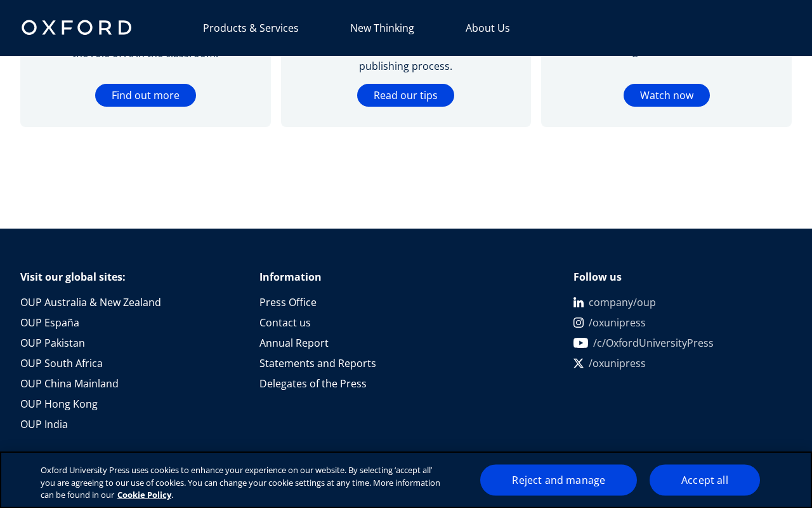Expand the About Us menu
The width and height of the screenshot is (812, 508).
[x=488, y=28]
